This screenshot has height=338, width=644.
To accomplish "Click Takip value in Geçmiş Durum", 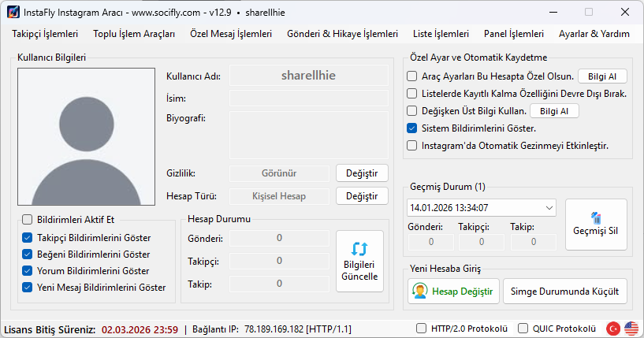I will [534, 243].
